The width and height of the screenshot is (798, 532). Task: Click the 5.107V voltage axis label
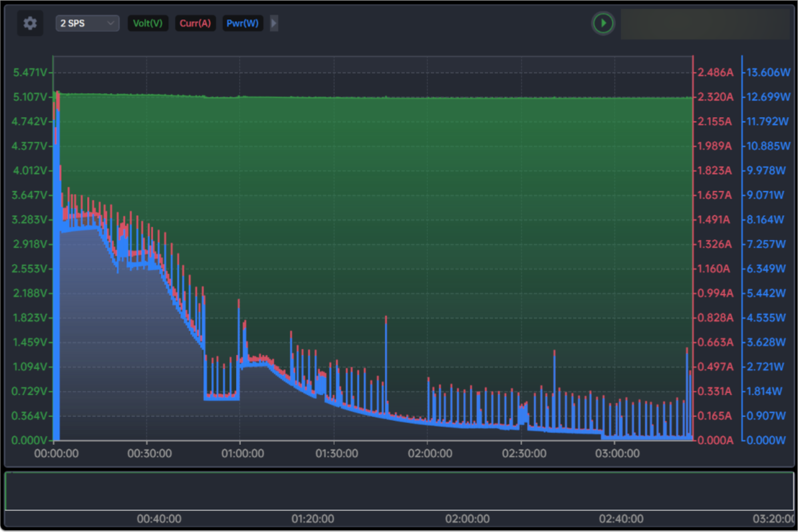pos(31,97)
